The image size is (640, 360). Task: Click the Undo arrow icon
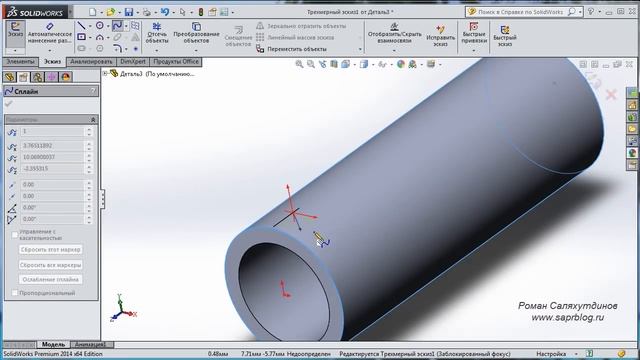click(164, 12)
